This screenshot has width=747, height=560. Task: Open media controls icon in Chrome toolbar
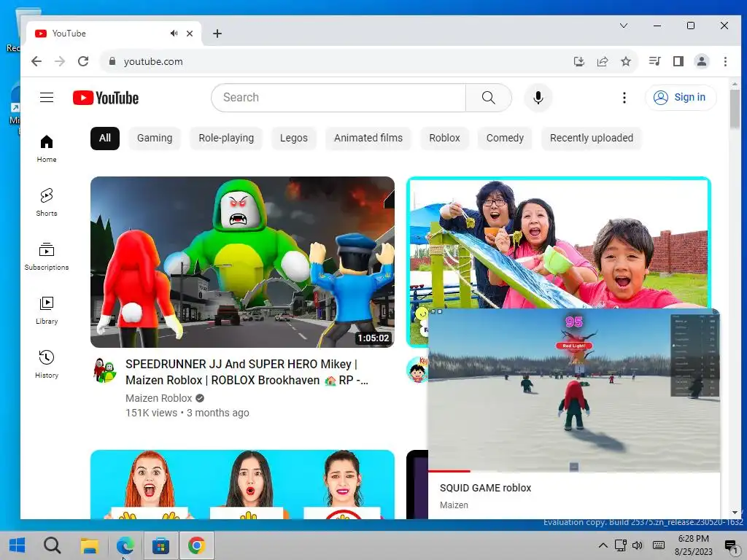654,61
